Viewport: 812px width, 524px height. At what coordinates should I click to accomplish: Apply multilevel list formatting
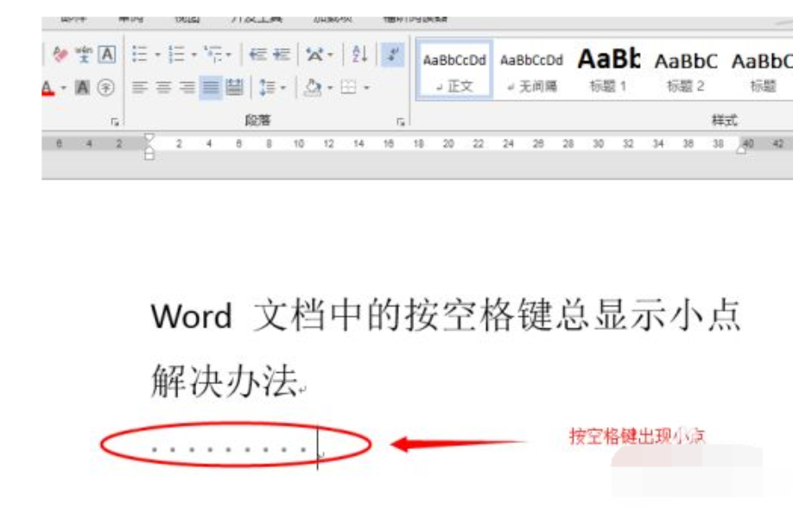tap(213, 54)
